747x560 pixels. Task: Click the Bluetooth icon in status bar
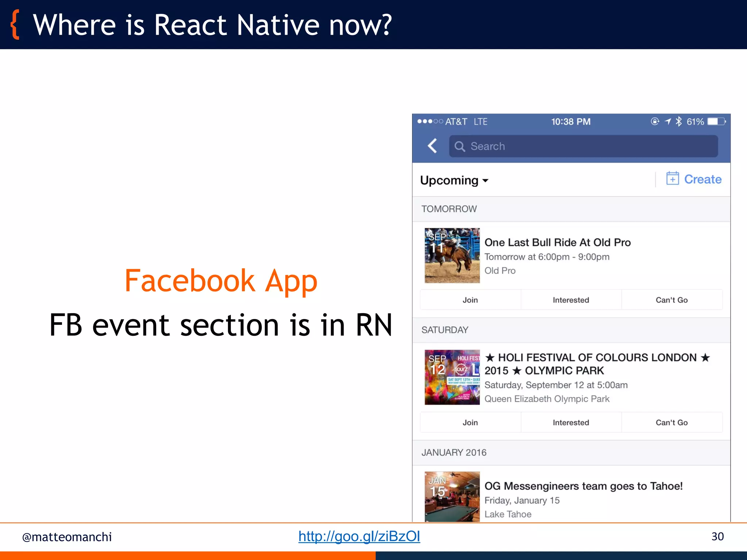(678, 121)
